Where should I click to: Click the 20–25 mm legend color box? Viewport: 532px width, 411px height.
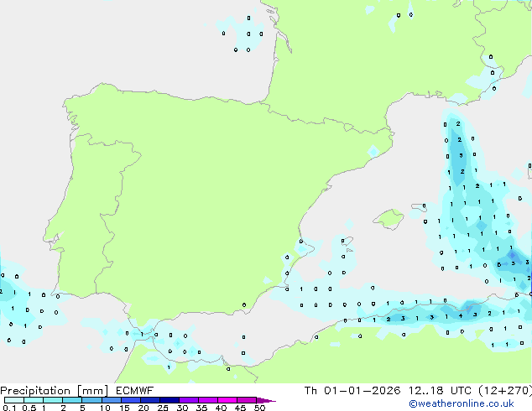pos(150,400)
